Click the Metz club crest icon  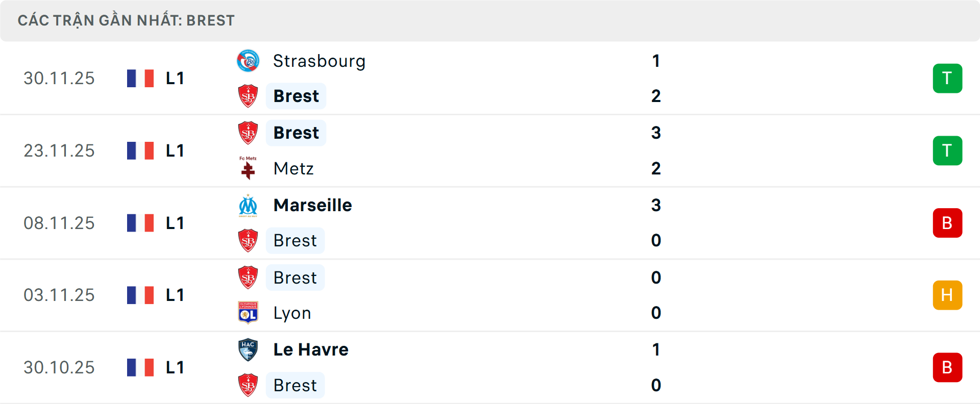pos(248,168)
